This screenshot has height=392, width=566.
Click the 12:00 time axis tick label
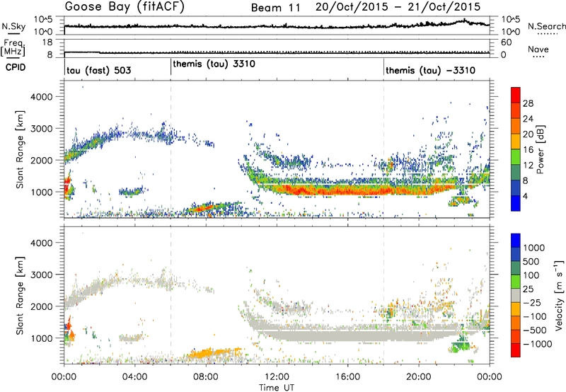pos(277,377)
